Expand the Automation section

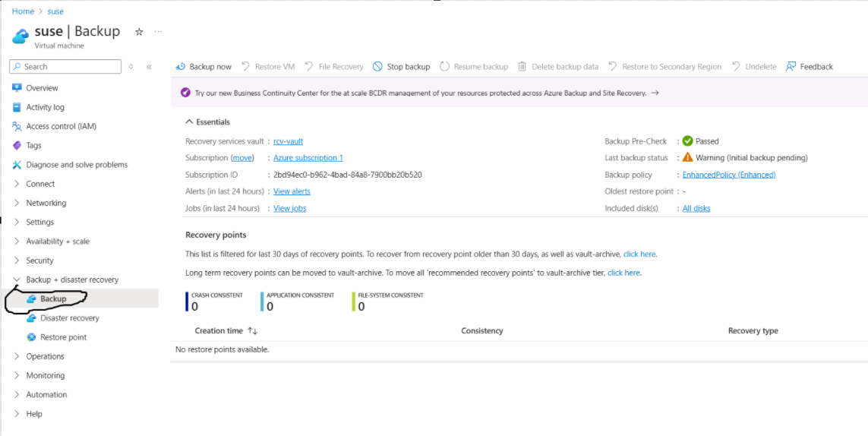17,395
